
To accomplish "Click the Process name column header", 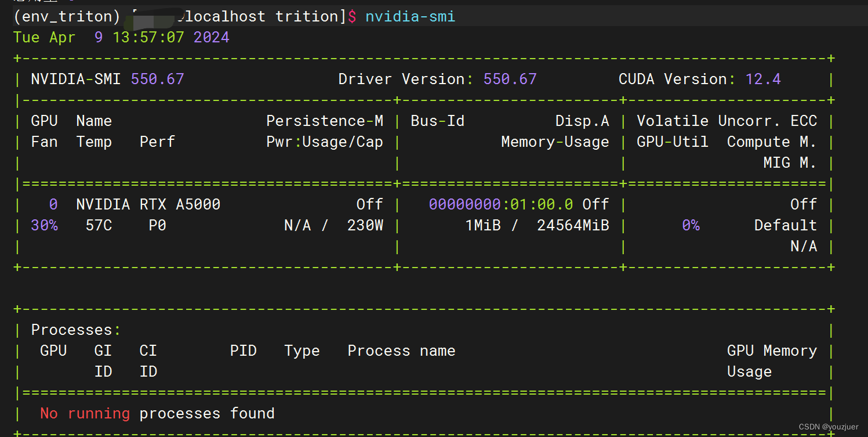I will pyautogui.click(x=401, y=351).
